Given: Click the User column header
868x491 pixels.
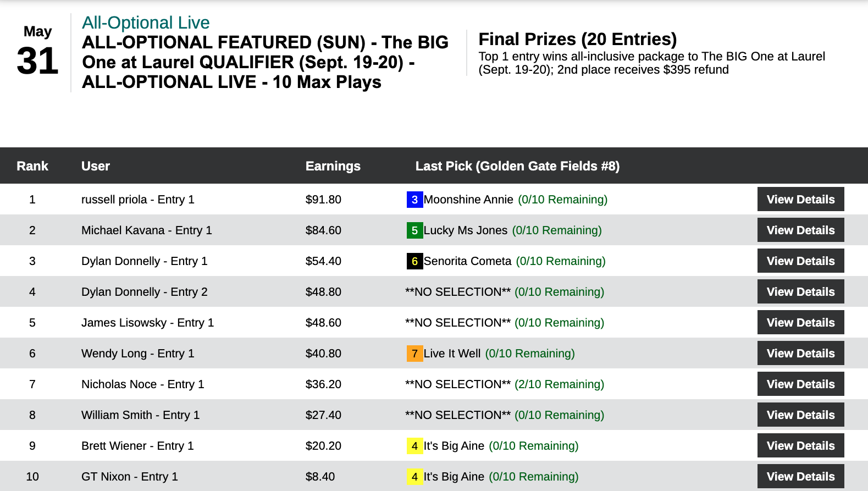Looking at the screenshot, I should tap(96, 166).
